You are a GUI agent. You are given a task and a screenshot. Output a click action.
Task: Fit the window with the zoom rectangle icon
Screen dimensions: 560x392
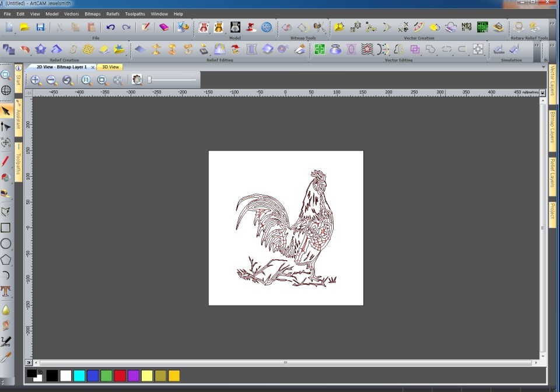point(102,80)
